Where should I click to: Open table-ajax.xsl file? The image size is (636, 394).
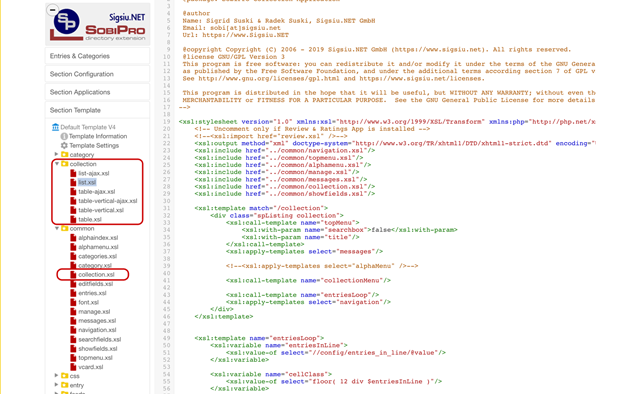click(97, 192)
